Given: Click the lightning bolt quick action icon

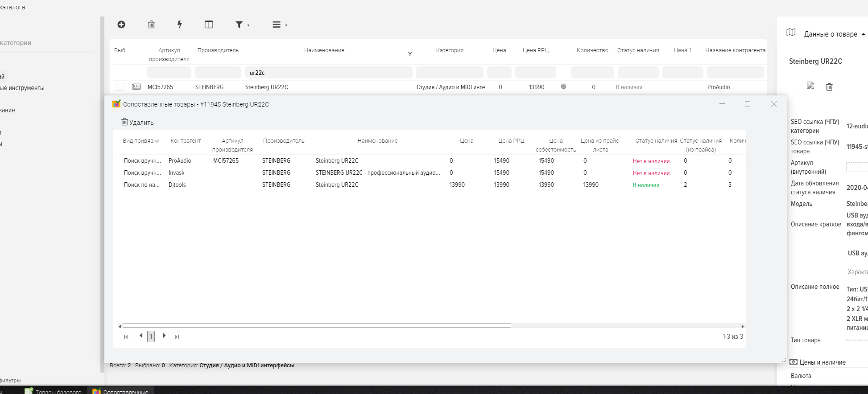Looking at the screenshot, I should click(180, 25).
